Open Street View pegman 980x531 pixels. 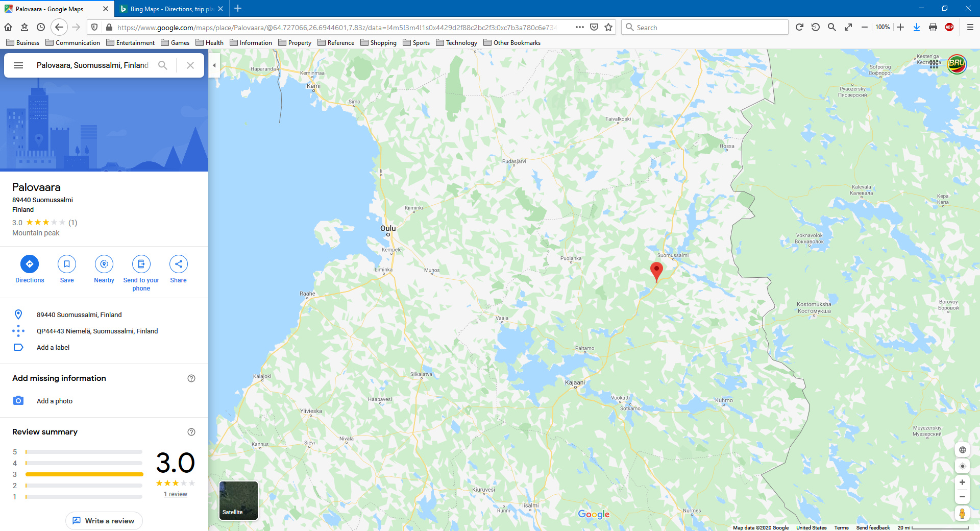(962, 513)
